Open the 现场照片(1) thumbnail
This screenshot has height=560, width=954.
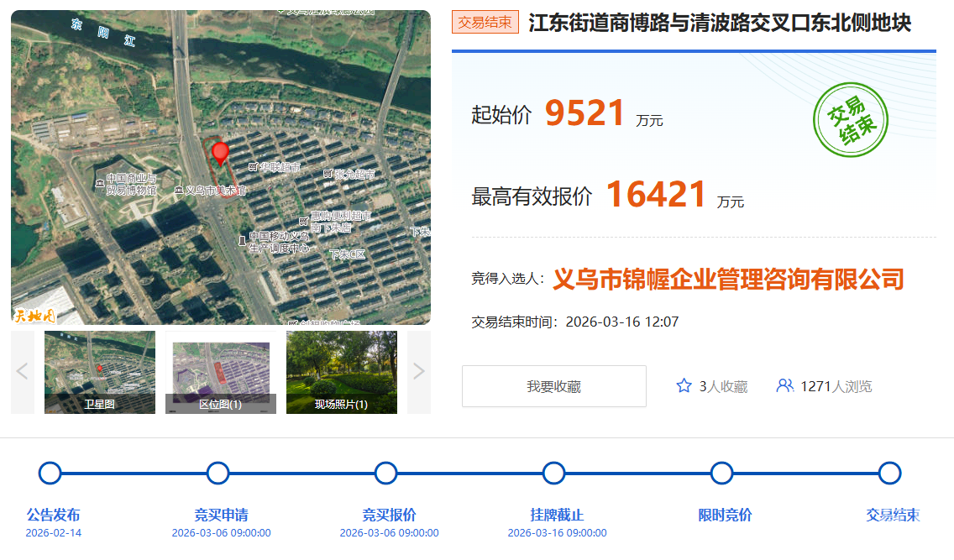[x=342, y=372]
